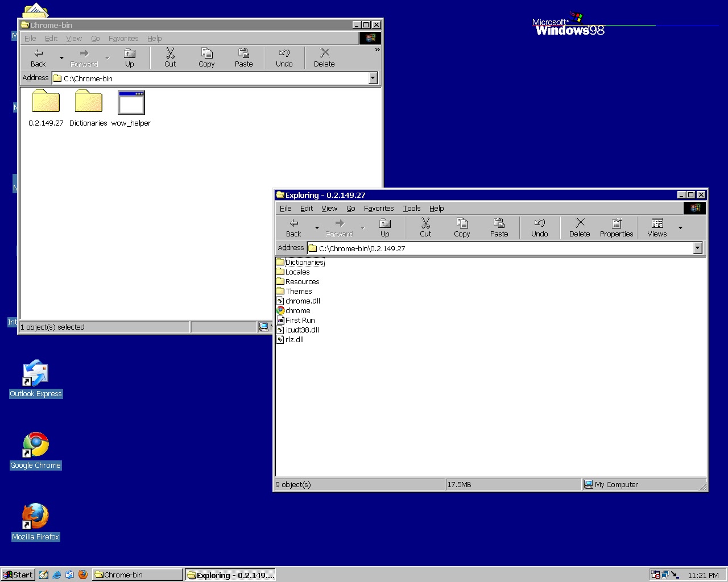The width and height of the screenshot is (728, 582).
Task: Select the First Run file
Action: coord(296,321)
